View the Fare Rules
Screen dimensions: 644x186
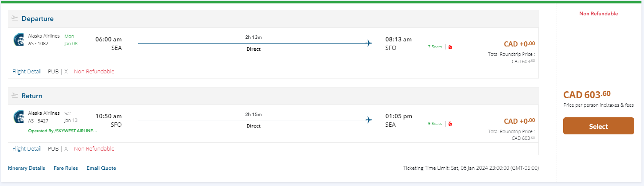click(66, 168)
